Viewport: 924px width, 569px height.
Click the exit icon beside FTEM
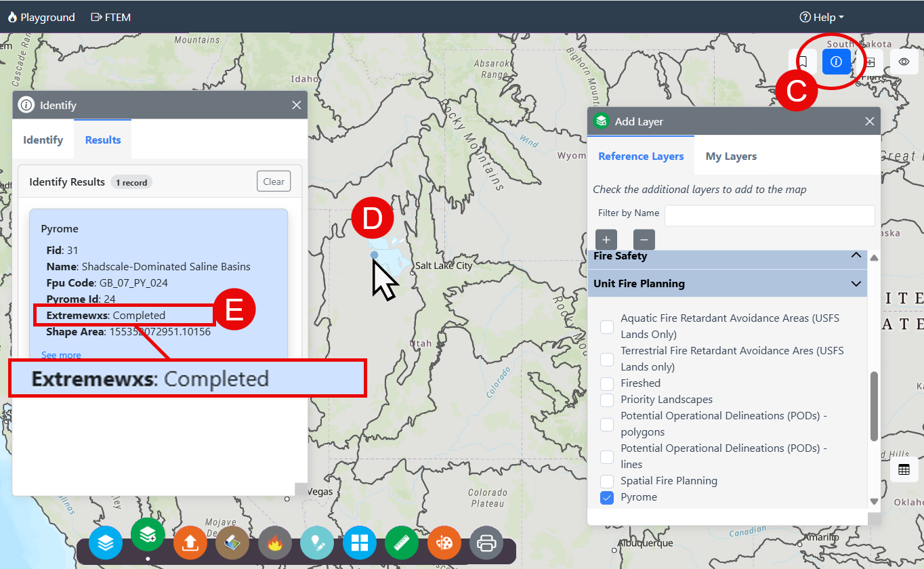click(96, 17)
